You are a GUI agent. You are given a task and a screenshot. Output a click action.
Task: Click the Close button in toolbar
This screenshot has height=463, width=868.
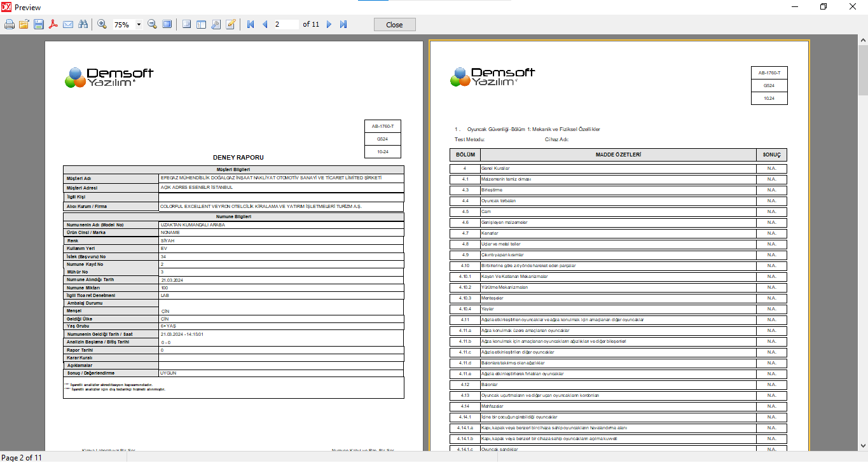(x=394, y=24)
